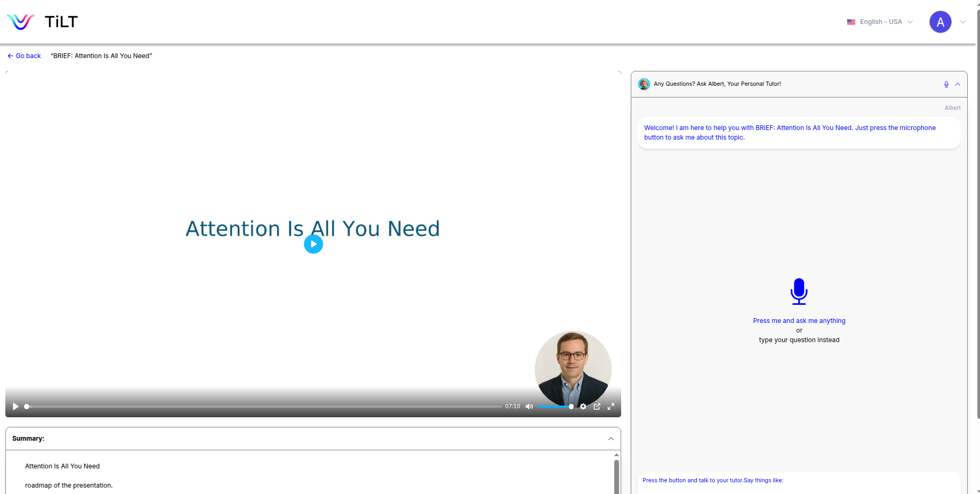Open video settings gear
The image size is (980, 494).
pyautogui.click(x=583, y=407)
